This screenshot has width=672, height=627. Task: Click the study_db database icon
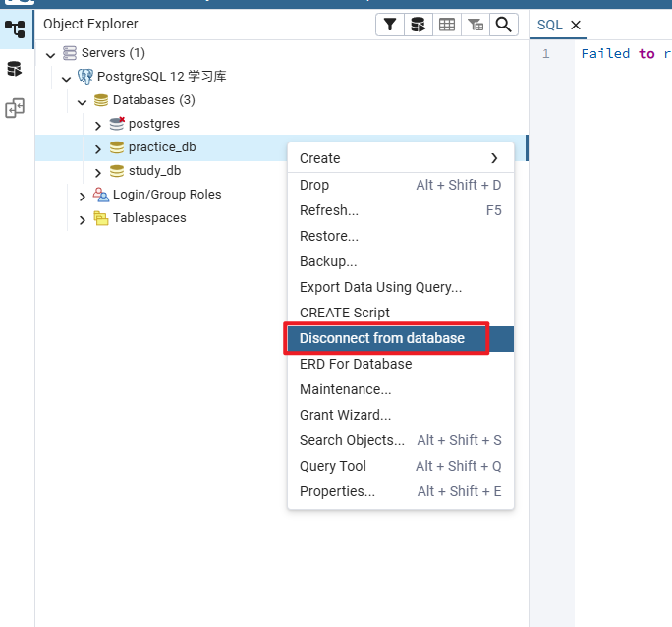point(117,171)
